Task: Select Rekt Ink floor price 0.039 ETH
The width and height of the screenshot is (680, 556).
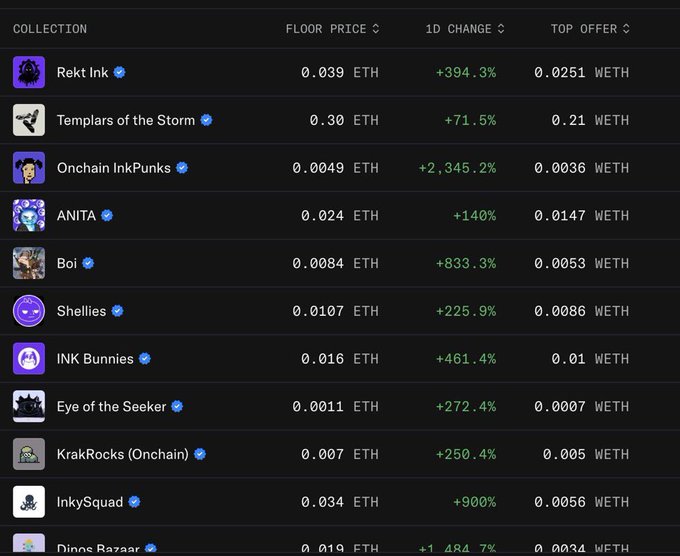Action: (340, 72)
